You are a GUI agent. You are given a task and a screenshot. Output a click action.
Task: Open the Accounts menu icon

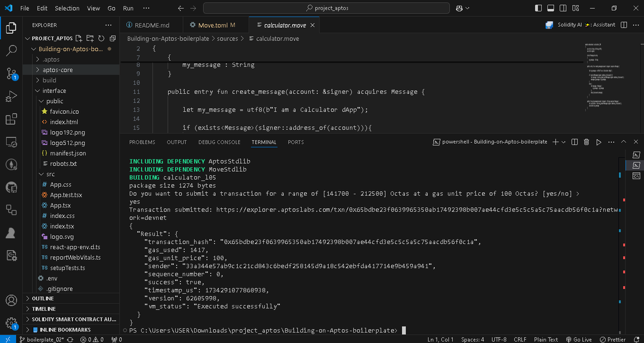tap(11, 301)
